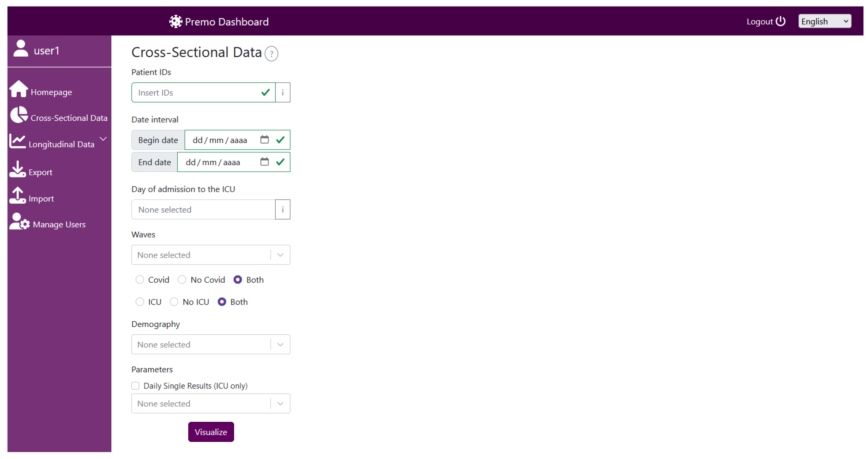Open Import in the sidebar
The image size is (868, 459).
pyautogui.click(x=41, y=198)
